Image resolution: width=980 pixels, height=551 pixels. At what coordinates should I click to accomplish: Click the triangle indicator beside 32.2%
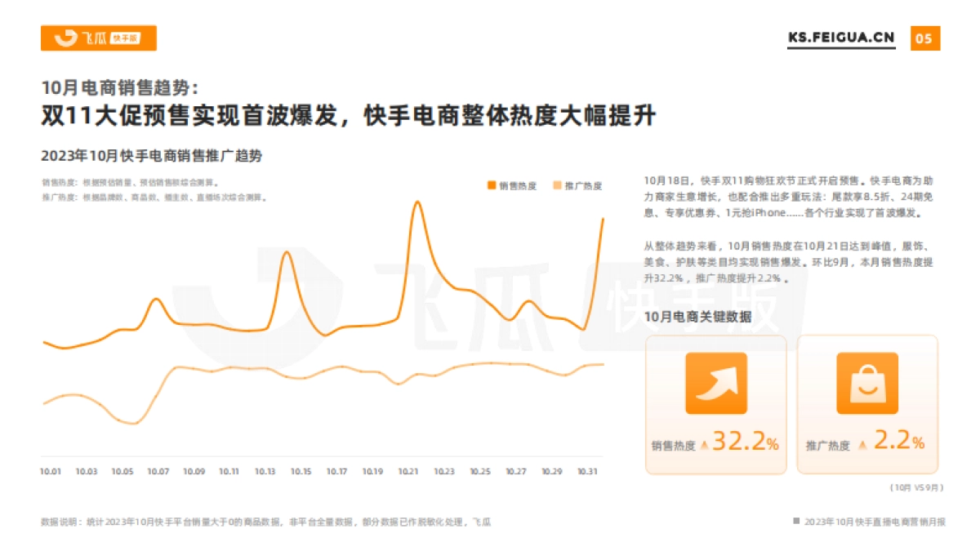coord(706,445)
